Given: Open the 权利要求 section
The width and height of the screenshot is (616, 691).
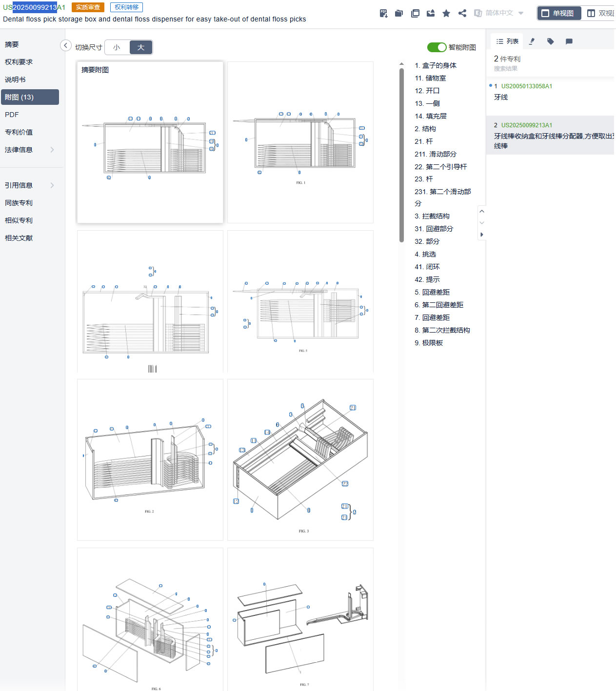Looking at the screenshot, I should [19, 62].
